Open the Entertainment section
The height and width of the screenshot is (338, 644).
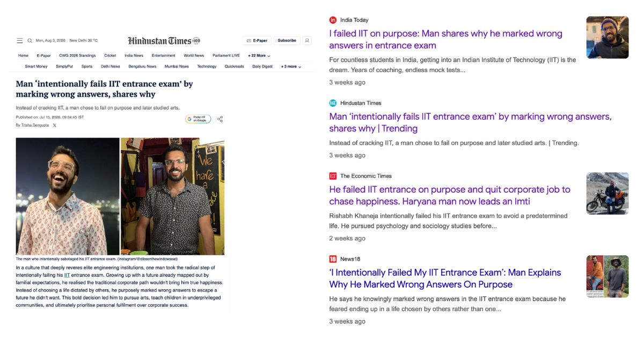pyautogui.click(x=163, y=55)
